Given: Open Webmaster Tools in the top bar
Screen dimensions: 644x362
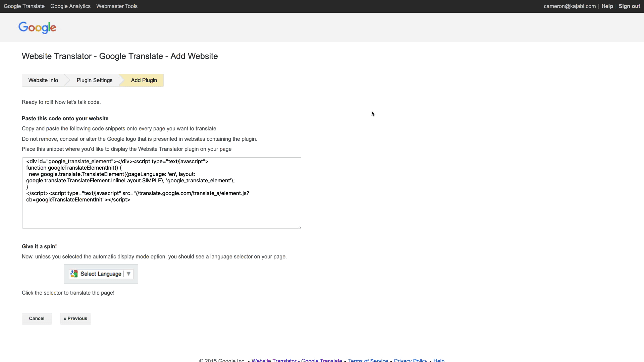Looking at the screenshot, I should point(117,6).
